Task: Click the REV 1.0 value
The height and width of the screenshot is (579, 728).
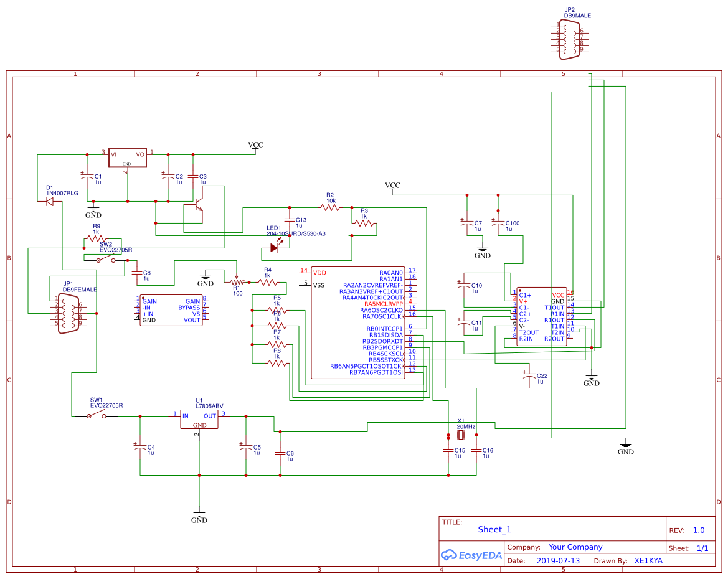Action: click(699, 530)
